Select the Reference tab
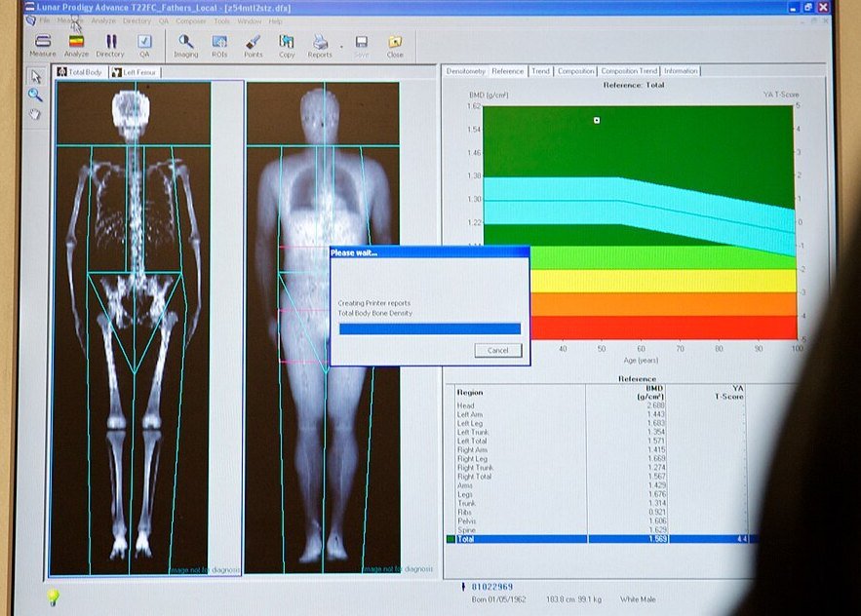861x616 pixels. (x=508, y=71)
